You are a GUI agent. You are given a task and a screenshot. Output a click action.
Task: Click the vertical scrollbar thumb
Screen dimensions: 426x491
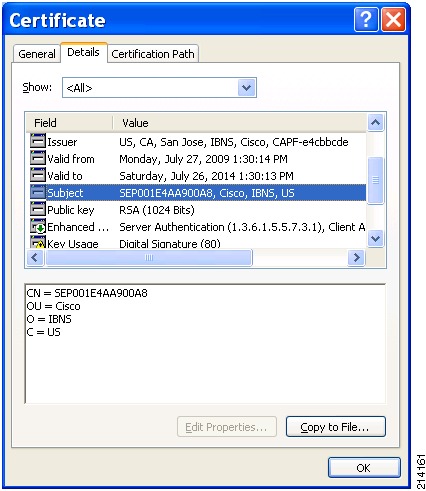[x=376, y=180]
